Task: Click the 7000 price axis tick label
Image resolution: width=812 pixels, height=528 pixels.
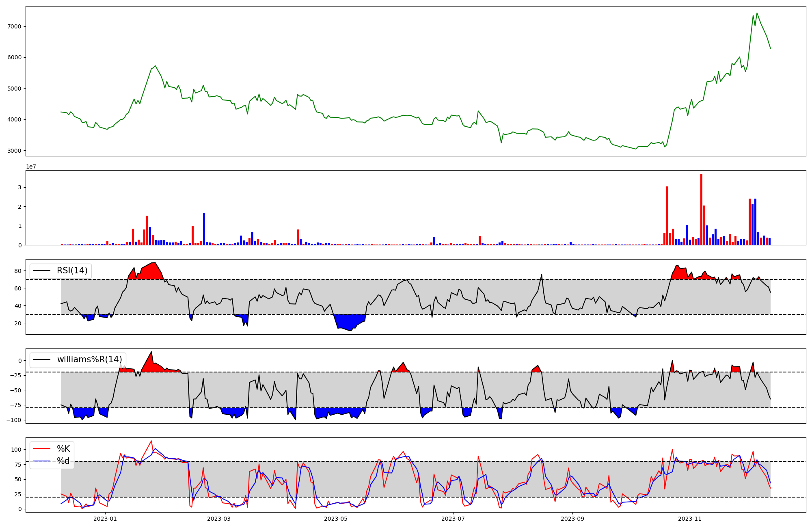Action: click(14, 26)
